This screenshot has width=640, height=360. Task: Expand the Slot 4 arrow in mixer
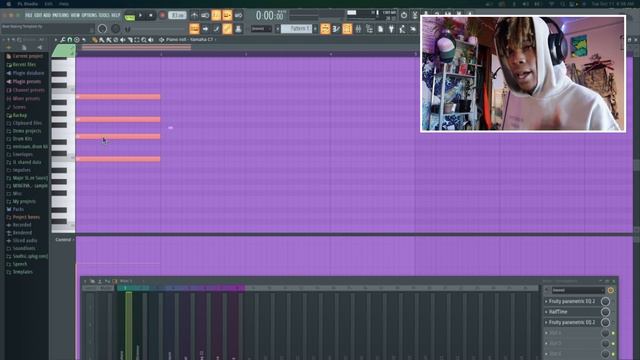546,333
